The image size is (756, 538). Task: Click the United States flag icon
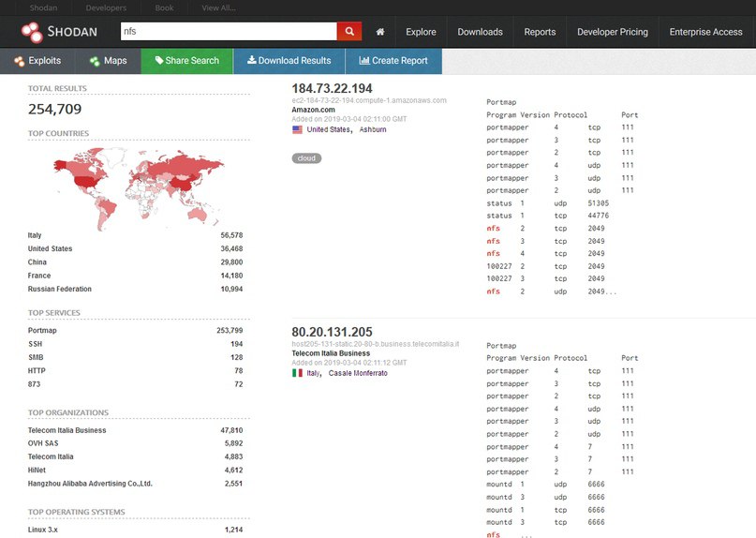coord(298,129)
